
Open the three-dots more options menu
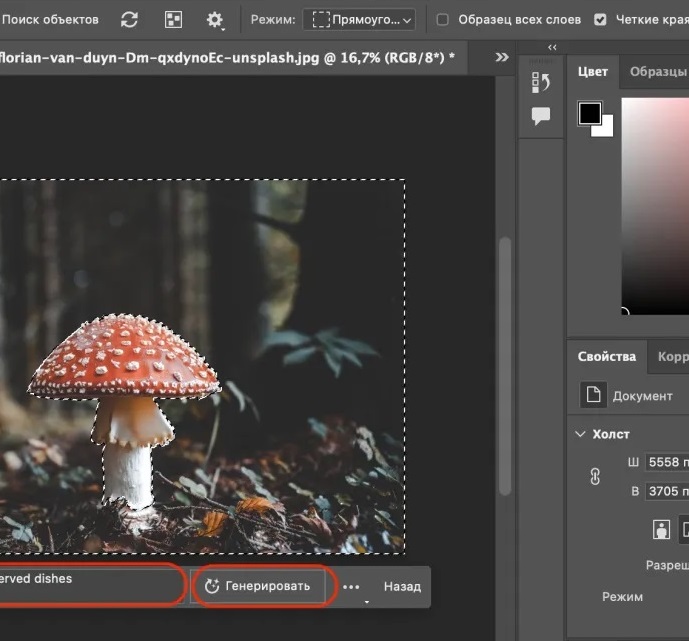pyautogui.click(x=351, y=587)
